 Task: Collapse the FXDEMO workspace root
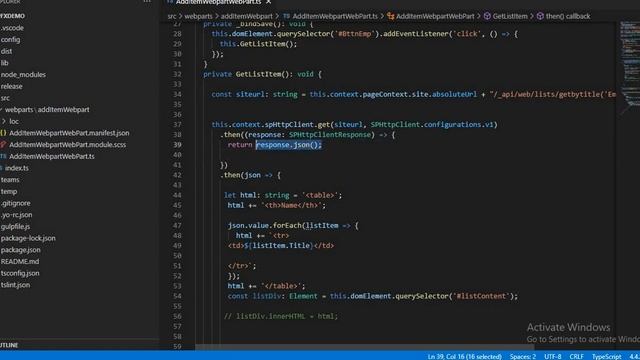click(13, 16)
